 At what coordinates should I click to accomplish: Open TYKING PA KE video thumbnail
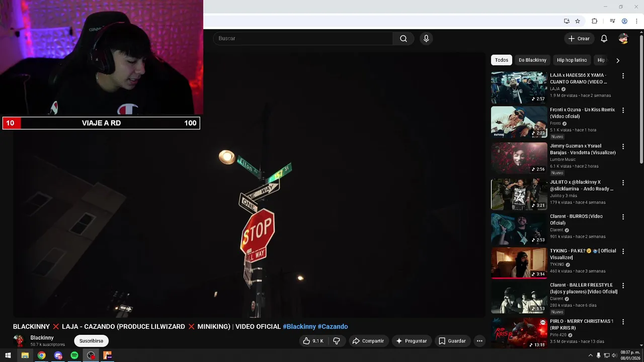[519, 262]
